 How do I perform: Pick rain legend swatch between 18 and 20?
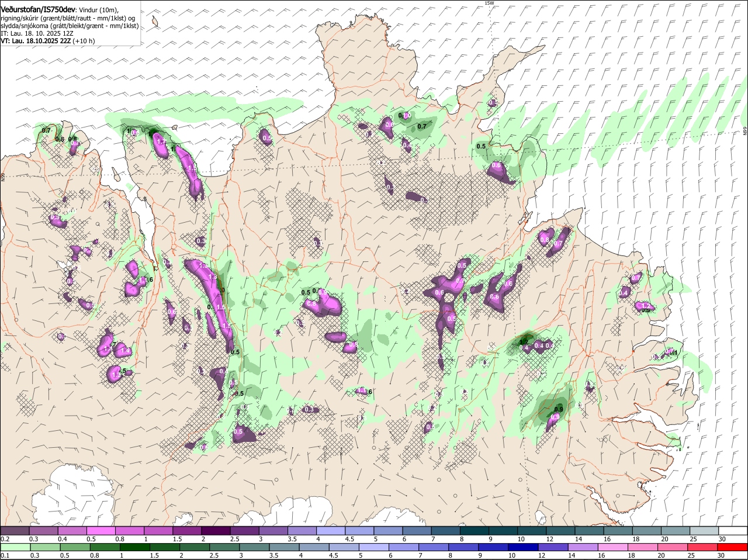pyautogui.click(x=643, y=547)
